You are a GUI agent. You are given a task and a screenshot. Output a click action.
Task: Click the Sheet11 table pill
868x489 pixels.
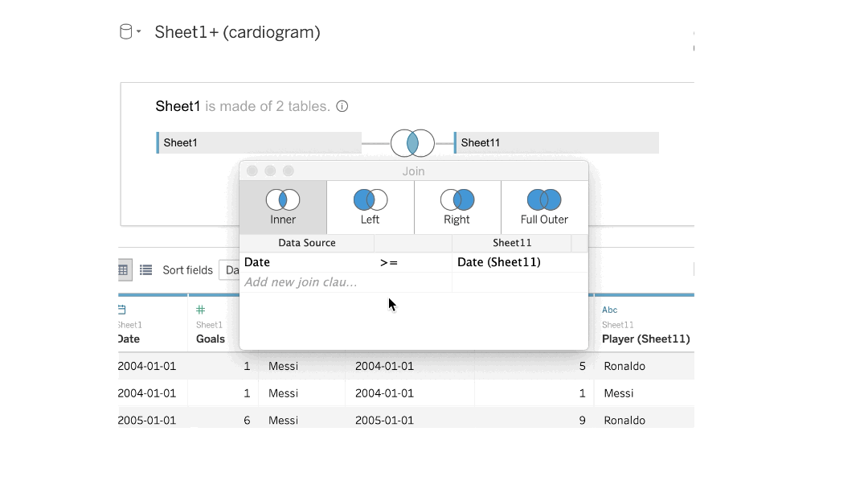pyautogui.click(x=556, y=143)
